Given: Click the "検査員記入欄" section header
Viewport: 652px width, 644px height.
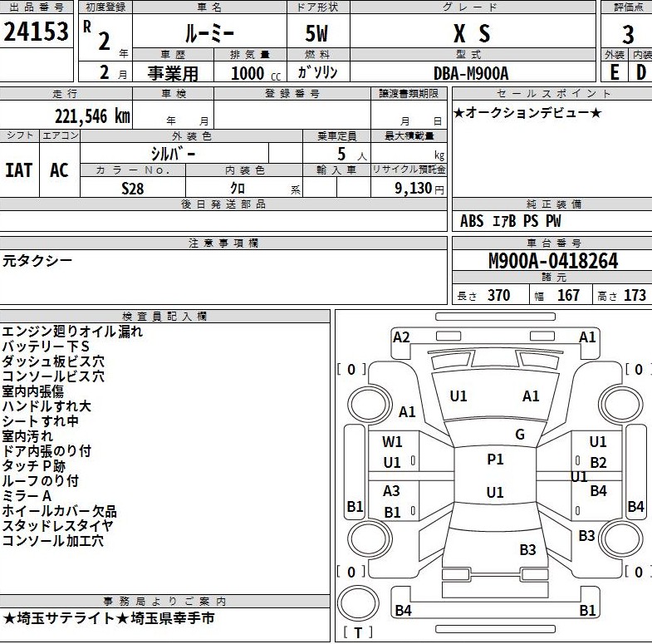Looking at the screenshot, I should [x=164, y=317].
